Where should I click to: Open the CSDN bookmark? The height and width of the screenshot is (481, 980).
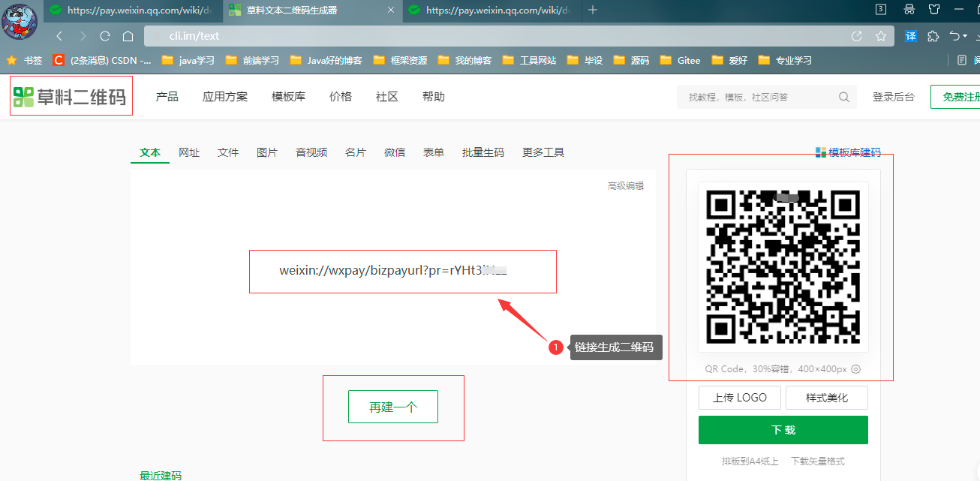pos(102,60)
